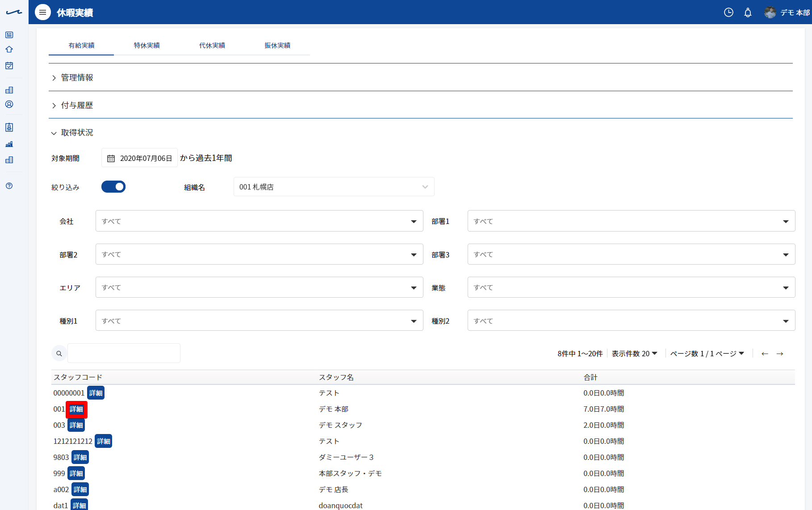Open the 部署2 dropdown
This screenshot has width=812, height=510.
coord(260,254)
